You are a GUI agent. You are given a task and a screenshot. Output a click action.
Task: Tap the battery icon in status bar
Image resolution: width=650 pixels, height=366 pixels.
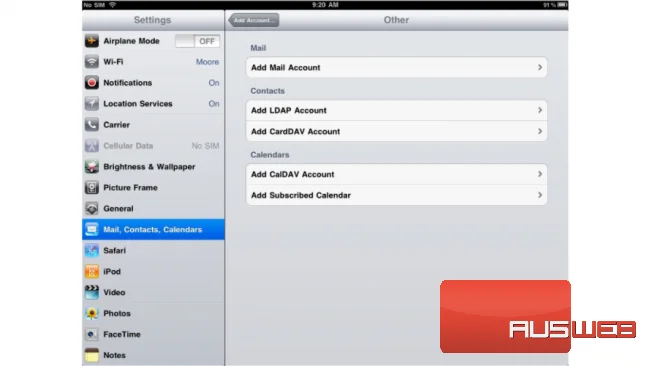(562, 5)
